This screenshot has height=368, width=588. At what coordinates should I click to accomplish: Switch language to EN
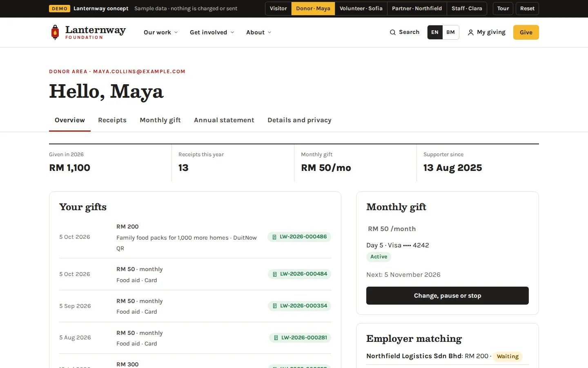point(435,32)
